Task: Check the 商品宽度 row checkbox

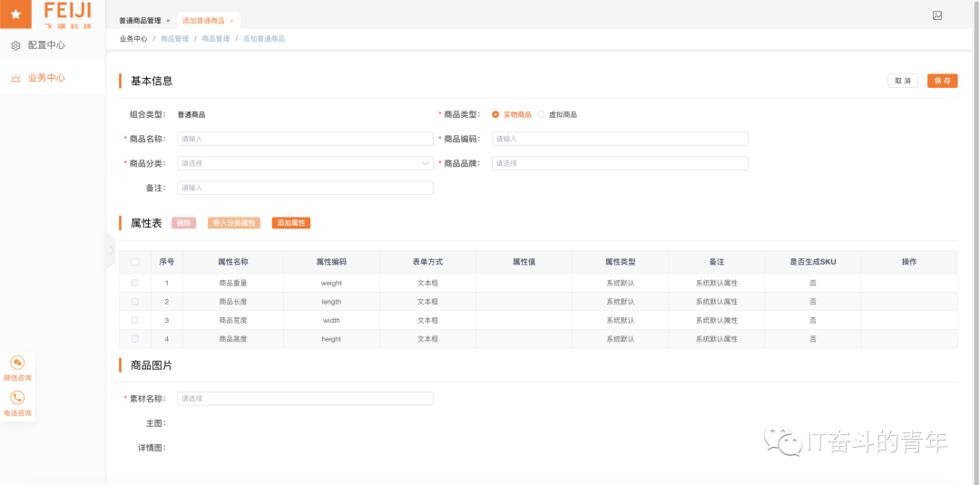Action: (x=134, y=320)
